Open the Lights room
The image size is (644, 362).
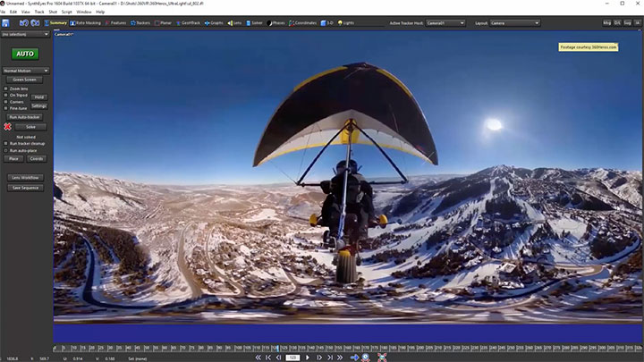point(346,23)
